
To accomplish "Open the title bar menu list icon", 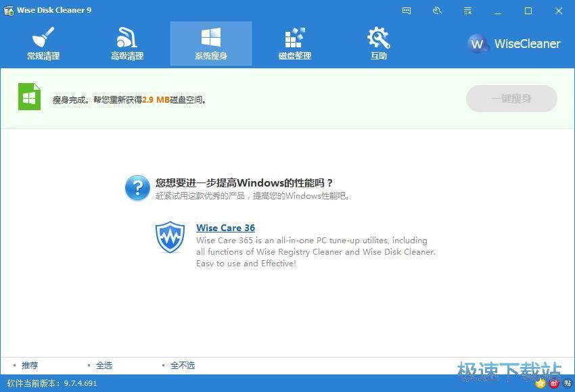I will (467, 11).
